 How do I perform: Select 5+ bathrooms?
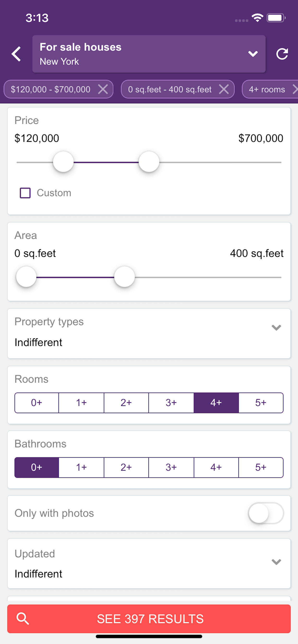(261, 467)
